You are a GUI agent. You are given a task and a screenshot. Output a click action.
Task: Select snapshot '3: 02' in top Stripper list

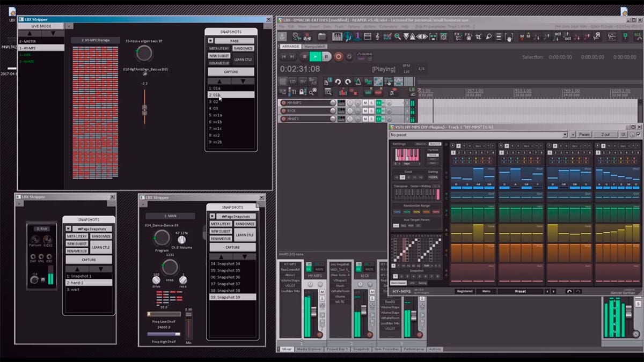[231, 101]
